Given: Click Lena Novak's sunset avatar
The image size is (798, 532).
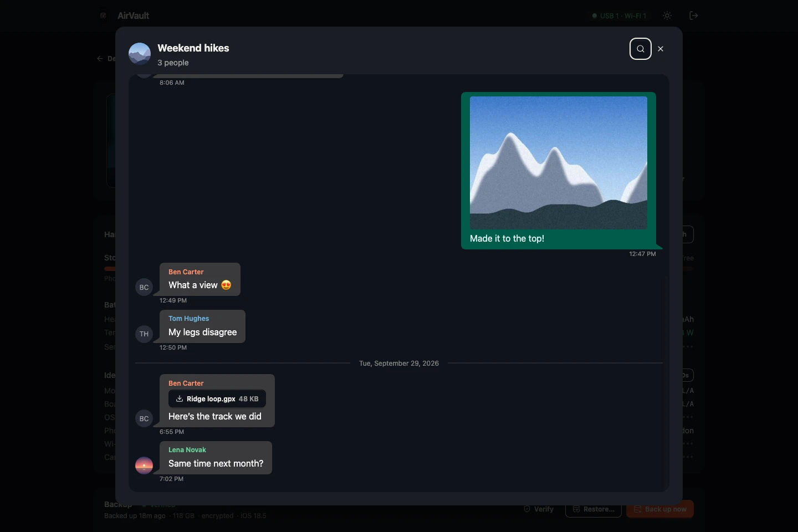Looking at the screenshot, I should pyautogui.click(x=144, y=465).
